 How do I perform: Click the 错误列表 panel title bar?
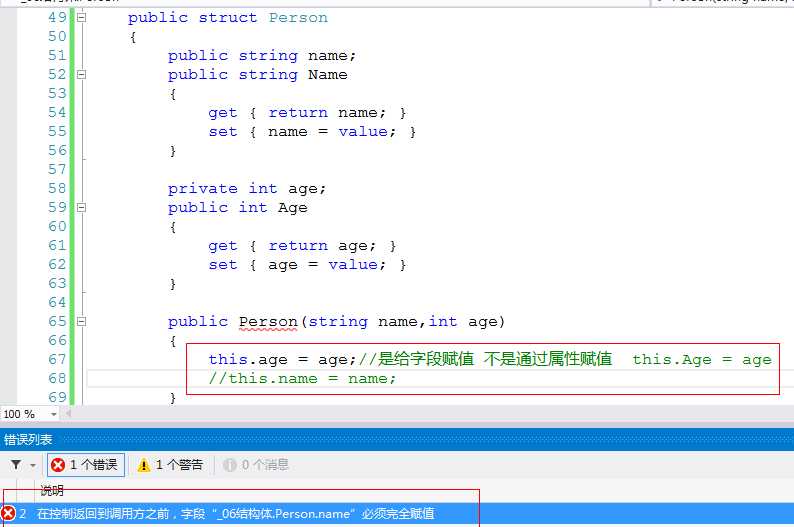click(397, 439)
